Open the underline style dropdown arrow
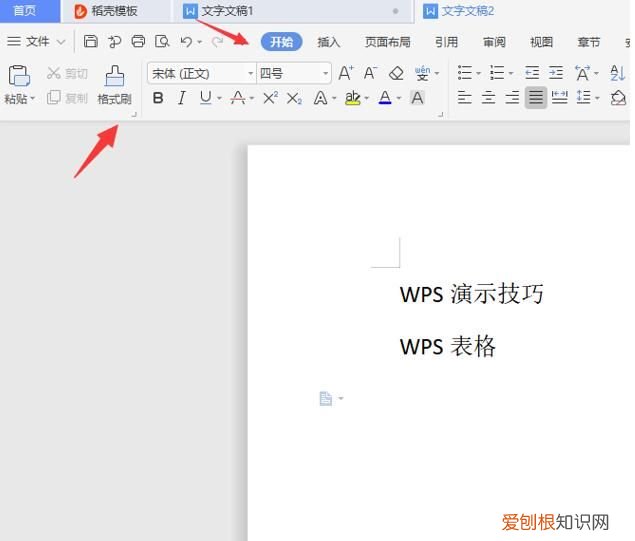Screen dimensions: 635x541 (x=219, y=98)
